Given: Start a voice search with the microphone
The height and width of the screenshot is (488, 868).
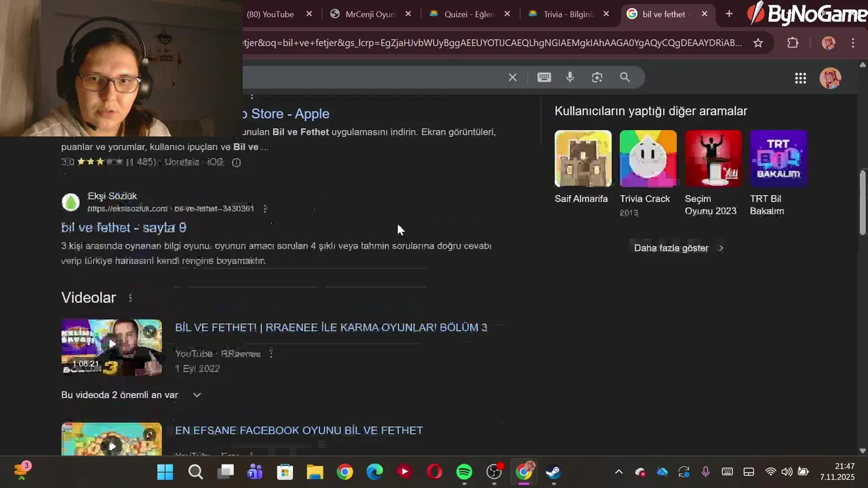Looking at the screenshot, I should (570, 77).
